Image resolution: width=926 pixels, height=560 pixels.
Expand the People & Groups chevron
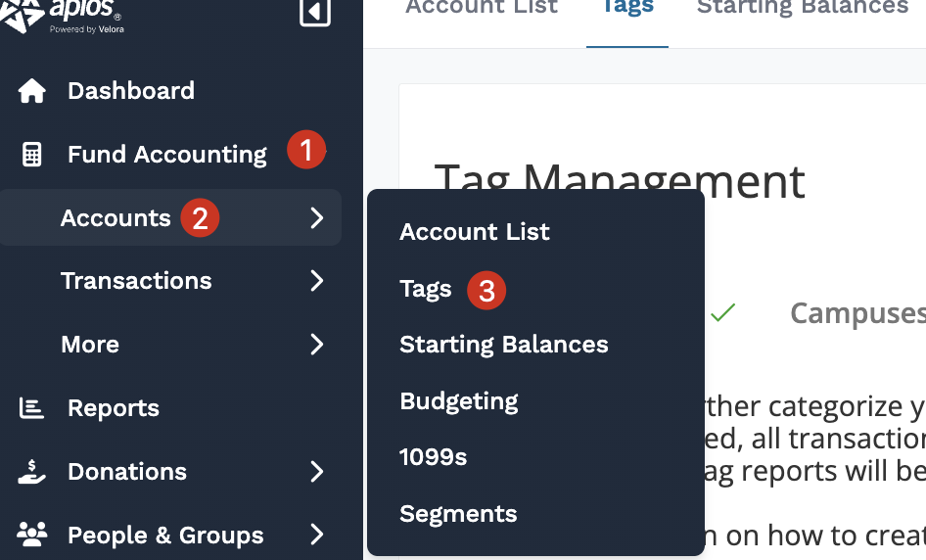(x=316, y=535)
